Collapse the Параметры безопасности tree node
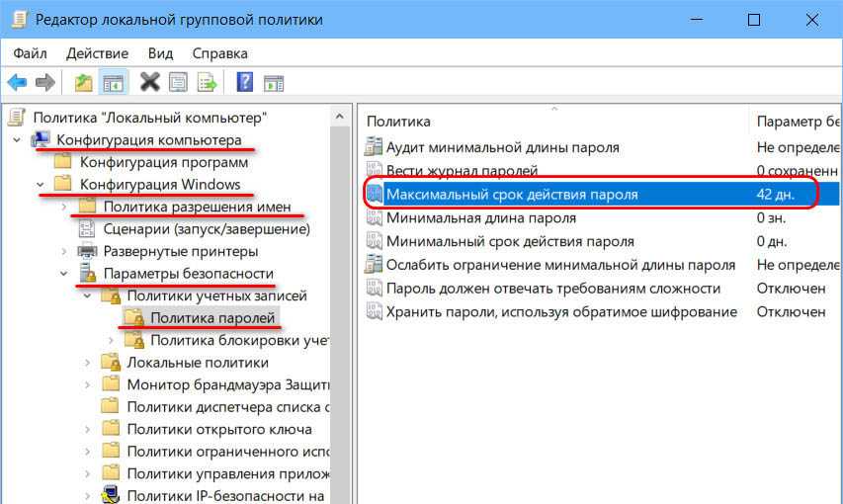843x504 pixels. (x=64, y=274)
